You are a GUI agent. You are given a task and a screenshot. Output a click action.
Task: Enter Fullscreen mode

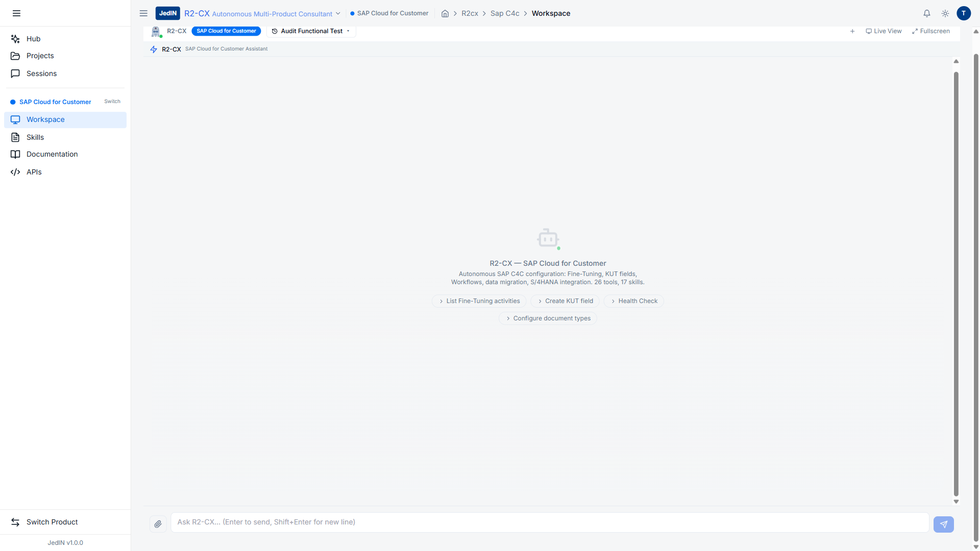(930, 31)
